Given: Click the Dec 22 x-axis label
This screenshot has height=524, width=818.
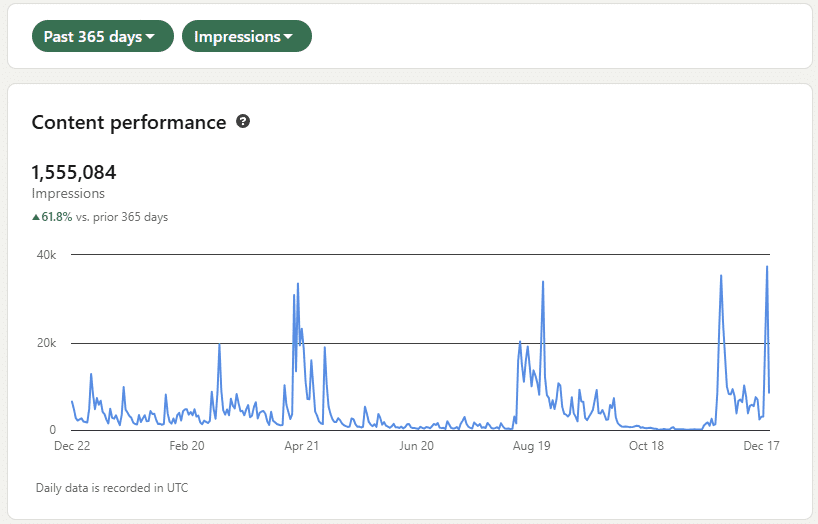Looking at the screenshot, I should pos(72,446).
